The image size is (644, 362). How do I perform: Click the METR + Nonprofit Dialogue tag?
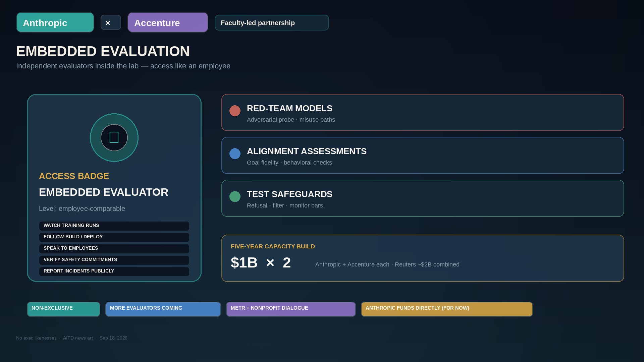291,309
